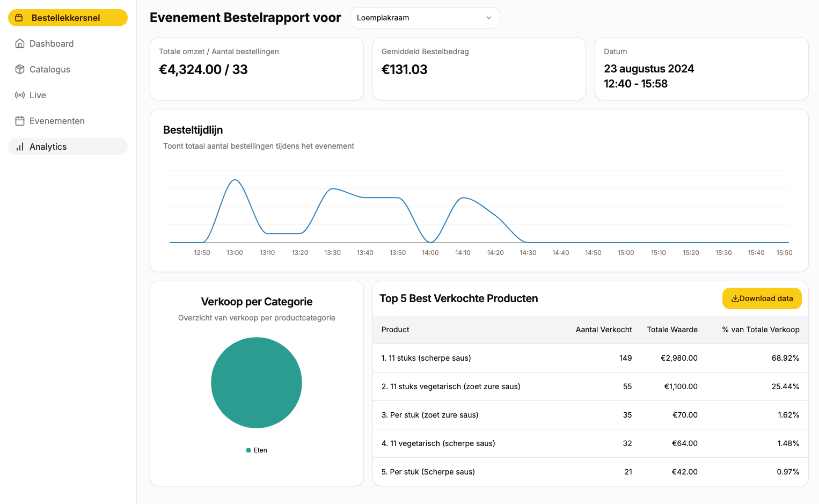Viewport: 819px width, 504px height.
Task: Select the Dashboard home icon
Action: 20,43
